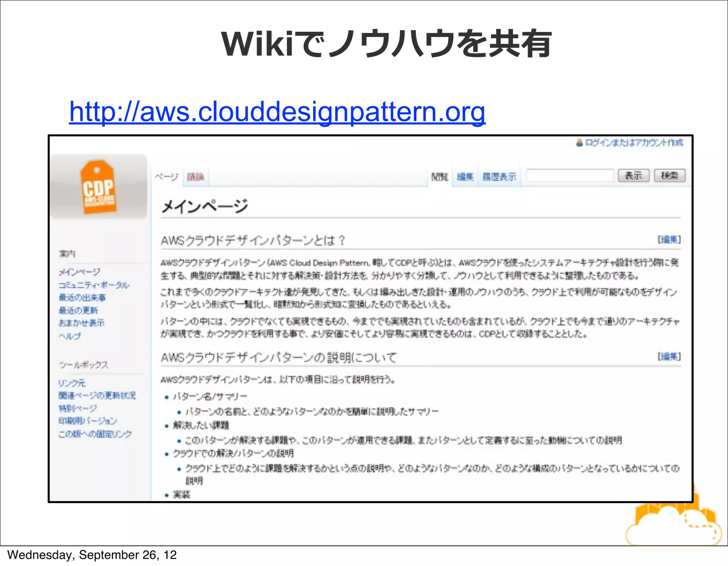Focus the wiki search input field
The image size is (728, 566).
[570, 176]
